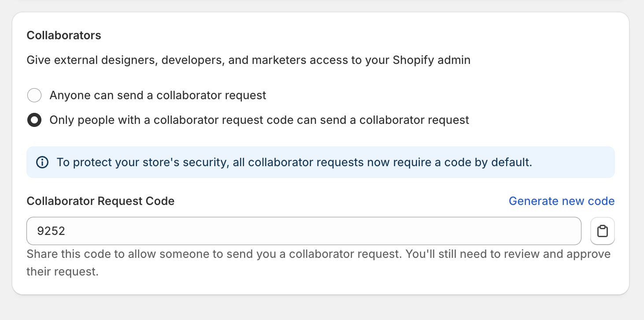
Task: Click the "Anyone can send a collaborator request" label text
Action: click(158, 95)
